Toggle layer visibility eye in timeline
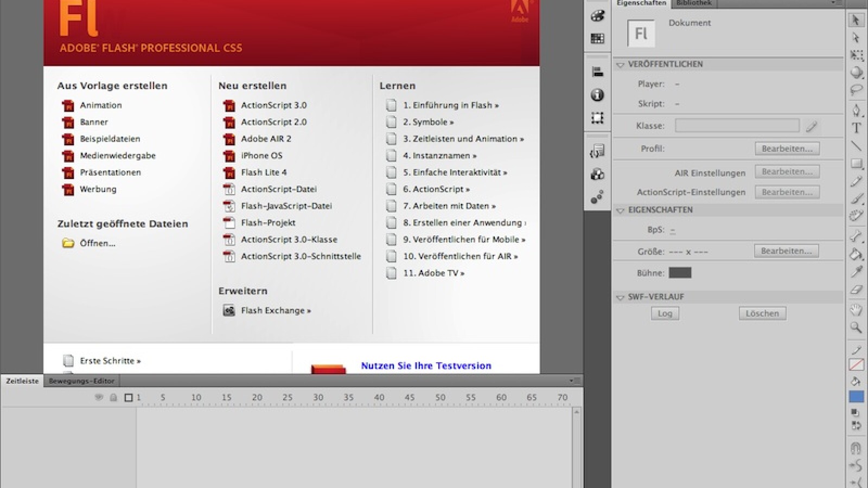 coord(99,397)
